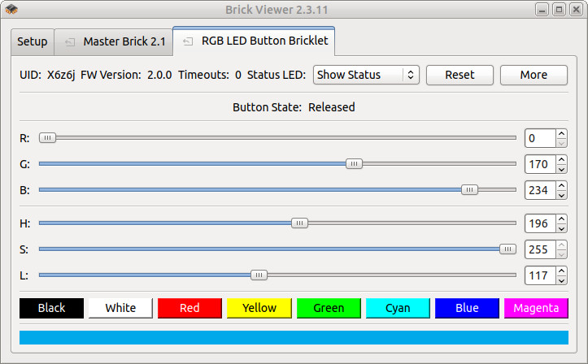
Task: Increase the B value with up arrow
Action: click(x=561, y=186)
